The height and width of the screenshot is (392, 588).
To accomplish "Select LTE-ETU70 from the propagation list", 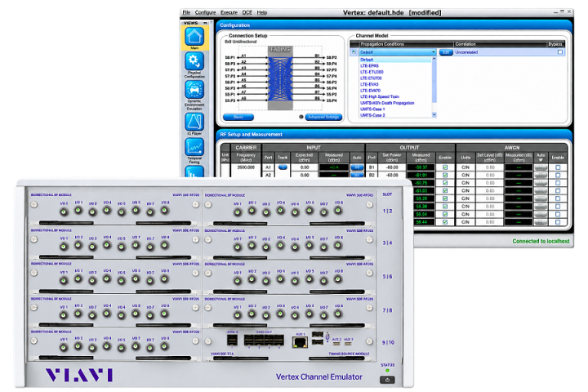I will [395, 78].
